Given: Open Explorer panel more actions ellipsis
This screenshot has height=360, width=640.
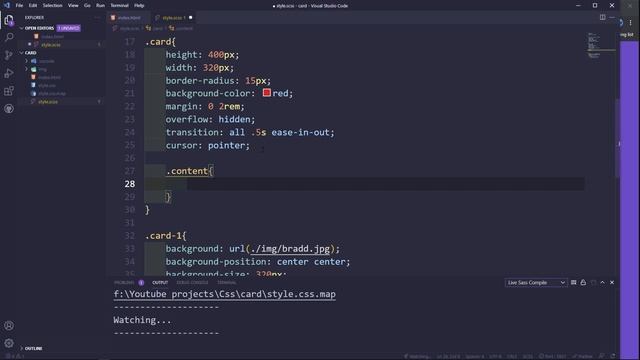Looking at the screenshot, I should tap(97, 18).
